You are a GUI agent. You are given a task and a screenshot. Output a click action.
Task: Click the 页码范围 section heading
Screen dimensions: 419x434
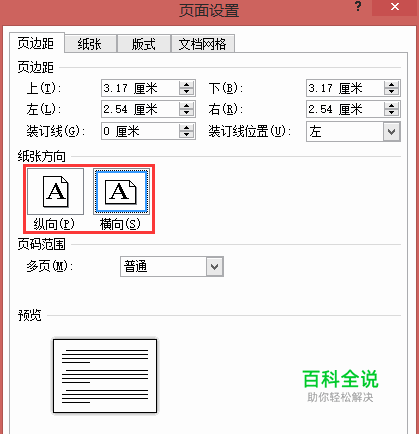[x=42, y=244]
